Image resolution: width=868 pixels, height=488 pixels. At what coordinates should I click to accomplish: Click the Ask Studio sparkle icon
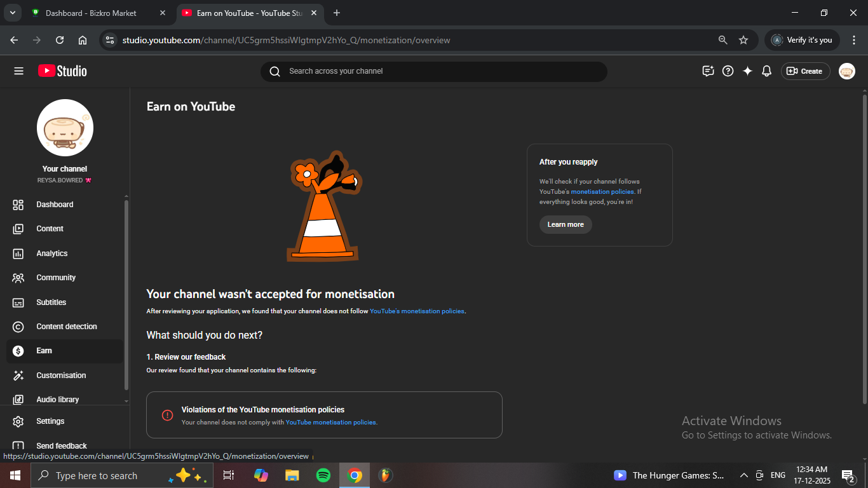[x=747, y=71]
